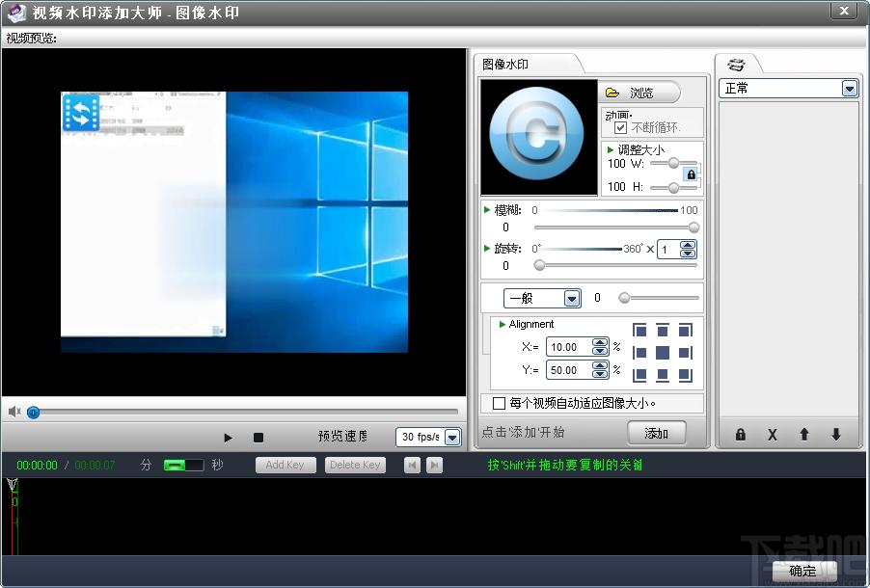Screen dimensions: 870x588
Task: Click the play preview button
Action: click(228, 438)
